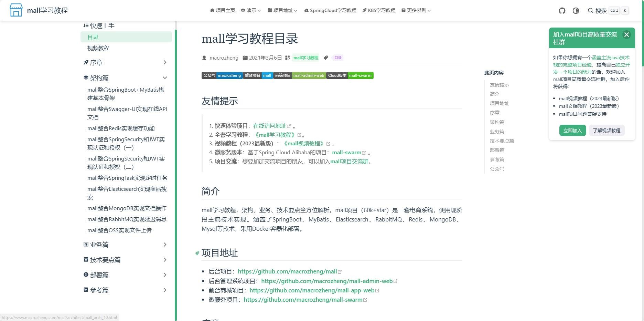Open the mall-app-web GitHub link
The image size is (644, 321).
click(312, 290)
